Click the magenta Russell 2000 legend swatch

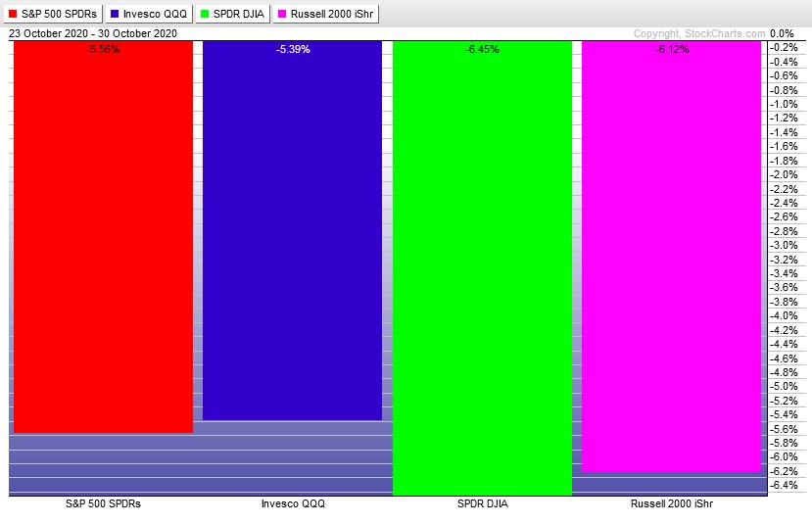pyautogui.click(x=282, y=14)
